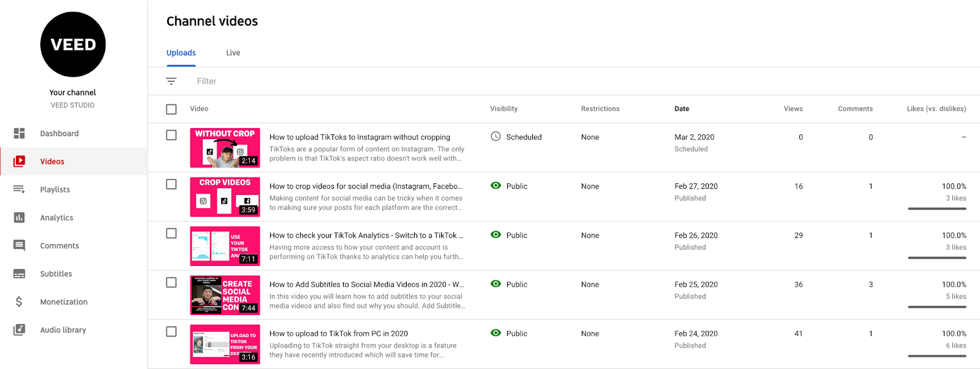Open title 'How to upload TikToks to Instagram without cropping'
Image resolution: width=980 pixels, height=369 pixels.
[x=360, y=137]
